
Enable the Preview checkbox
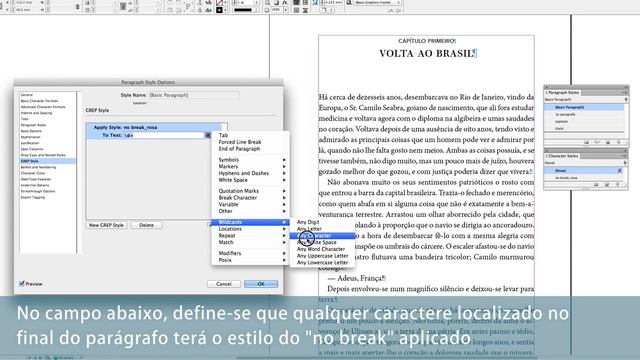click(x=22, y=284)
